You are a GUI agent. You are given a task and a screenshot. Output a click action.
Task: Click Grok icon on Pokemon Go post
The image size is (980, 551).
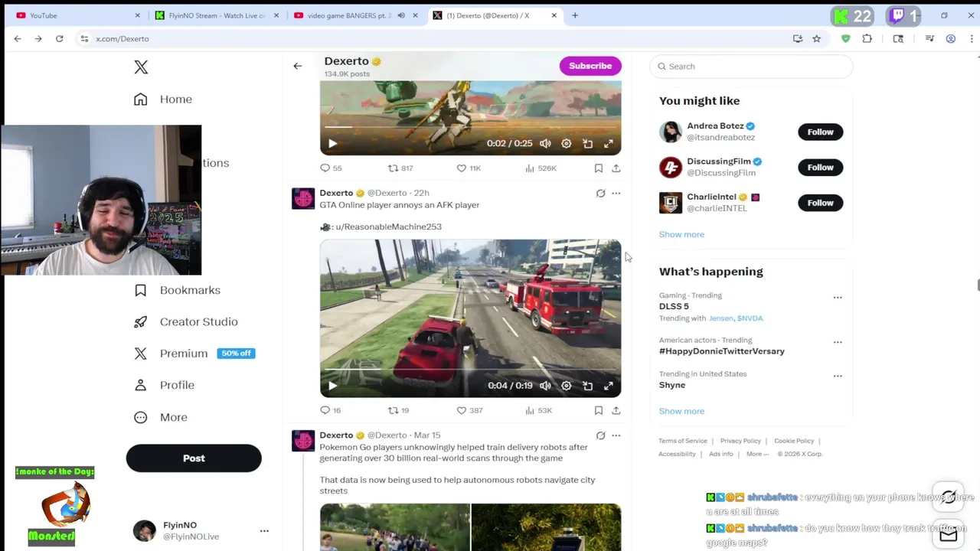pos(600,435)
